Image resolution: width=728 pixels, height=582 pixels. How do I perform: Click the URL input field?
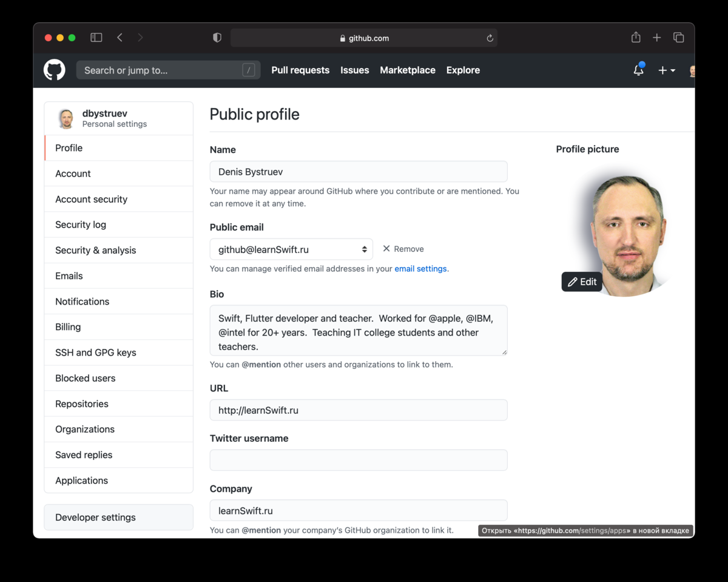[x=359, y=410]
